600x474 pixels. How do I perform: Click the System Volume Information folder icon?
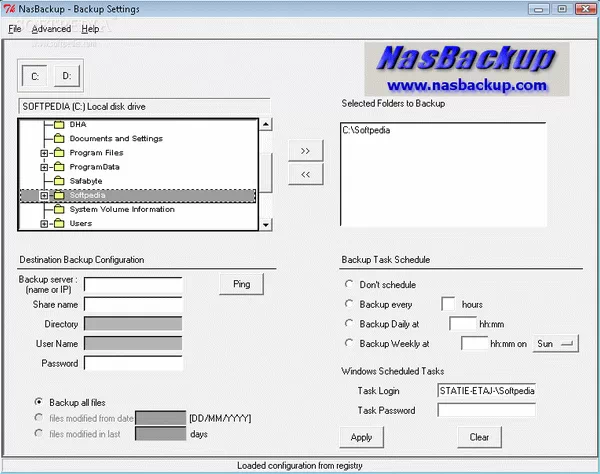click(x=59, y=209)
